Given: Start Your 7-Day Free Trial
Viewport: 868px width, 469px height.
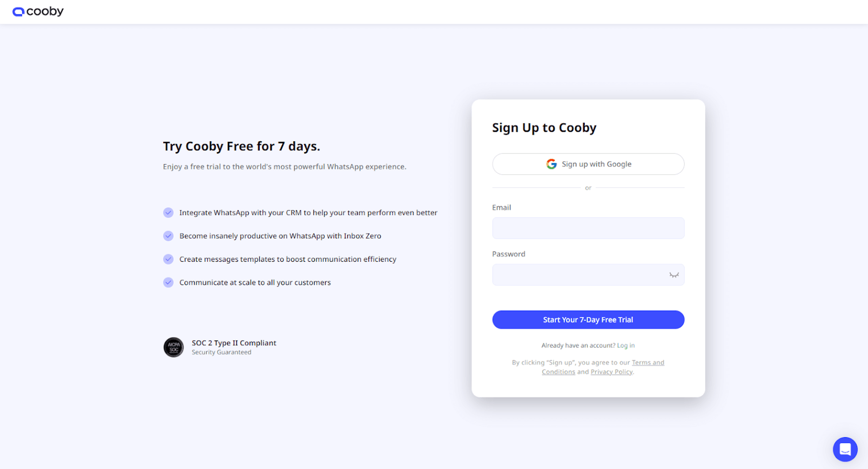Looking at the screenshot, I should click(x=588, y=320).
